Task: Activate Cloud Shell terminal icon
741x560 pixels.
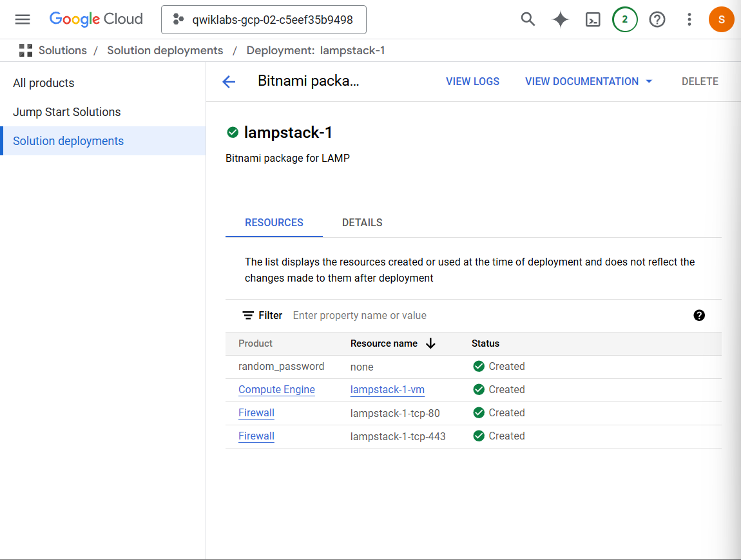Action: (593, 19)
